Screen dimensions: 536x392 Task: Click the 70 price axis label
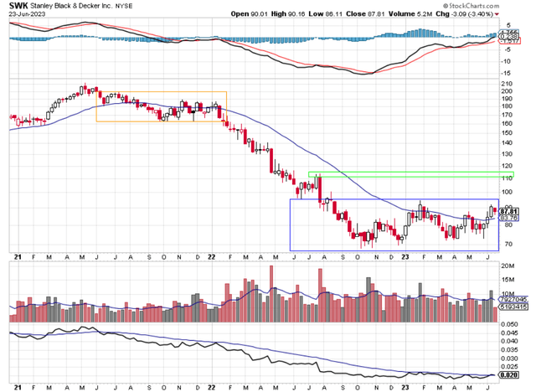click(508, 245)
